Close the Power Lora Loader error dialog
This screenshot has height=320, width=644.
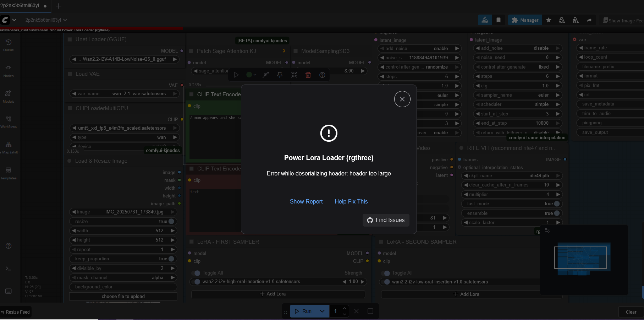pyautogui.click(x=402, y=99)
